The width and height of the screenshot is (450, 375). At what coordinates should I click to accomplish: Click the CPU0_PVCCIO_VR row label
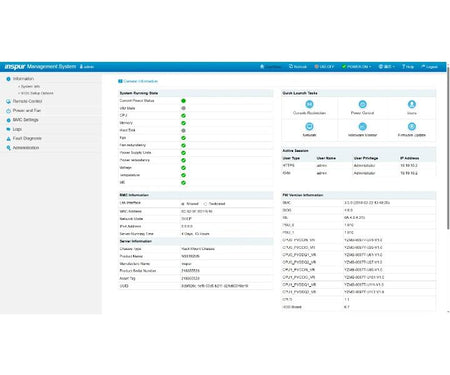[x=299, y=247]
